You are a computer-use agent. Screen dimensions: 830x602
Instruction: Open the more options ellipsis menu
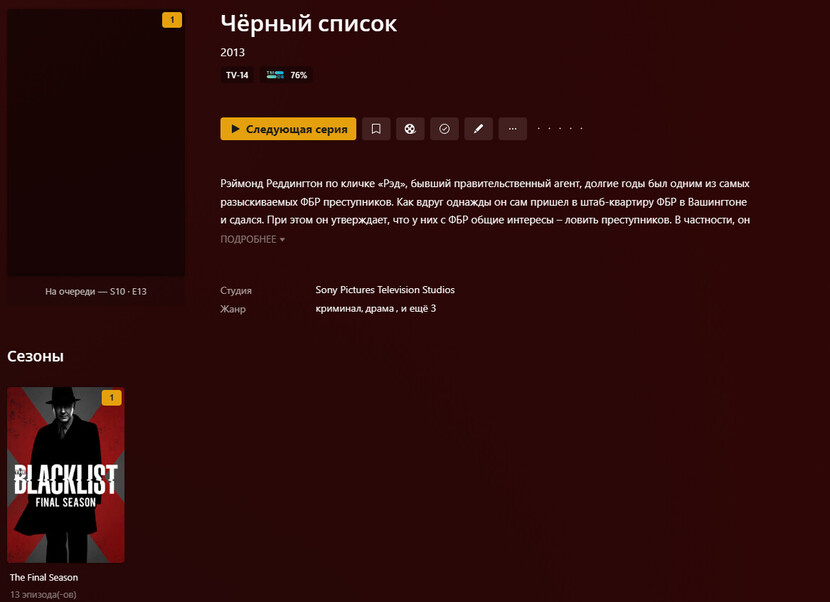(x=512, y=129)
